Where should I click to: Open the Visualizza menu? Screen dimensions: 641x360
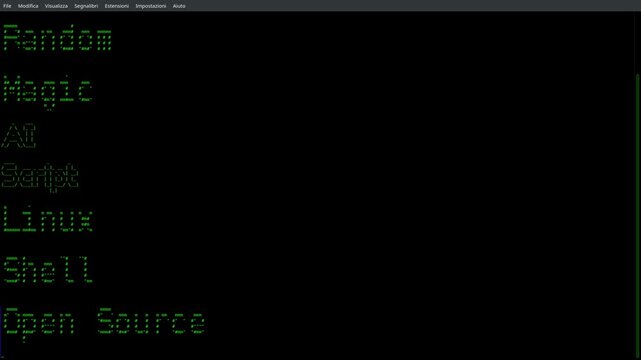coord(56,6)
